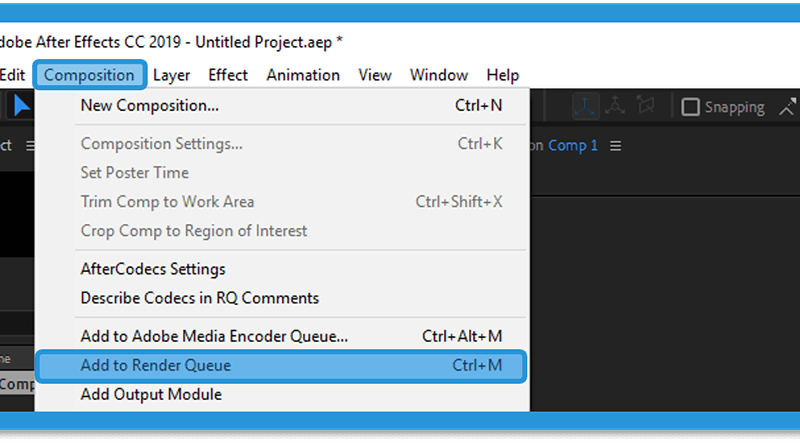Switch to the Comp 1 composition tab
Viewport: 800px width, 443px height.
[572, 146]
